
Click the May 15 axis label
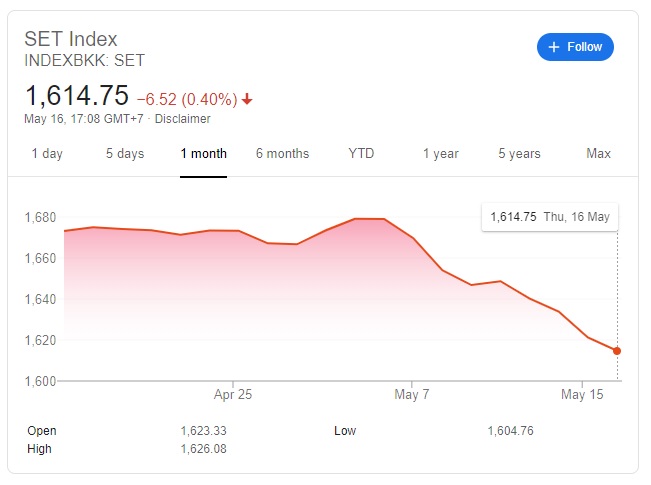(583, 395)
